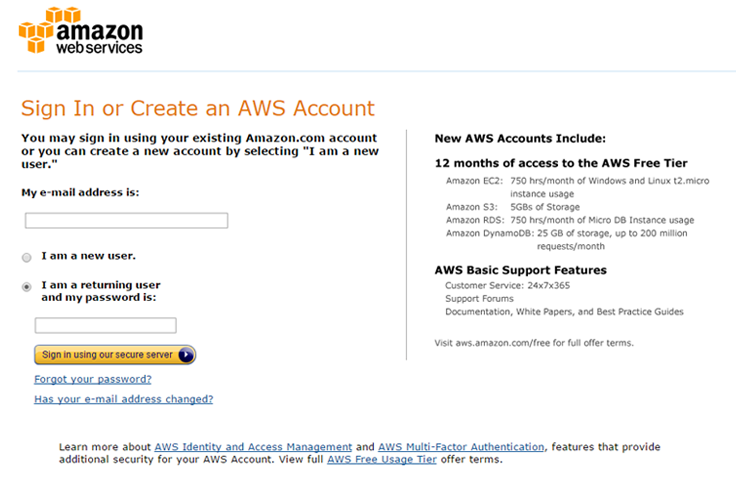This screenshot has width=736, height=490.
Task: Click the "Visit aws.amazon.com/free" offer terms text
Action: (x=534, y=343)
